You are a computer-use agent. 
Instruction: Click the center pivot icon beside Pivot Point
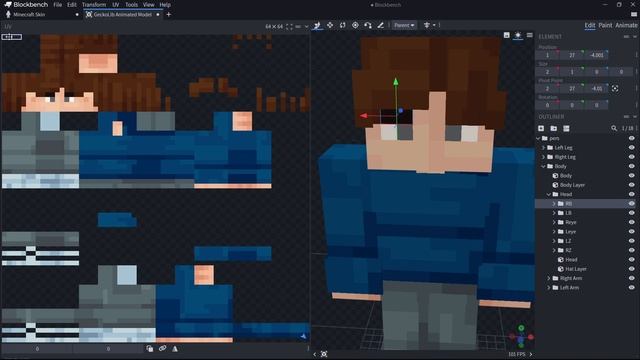tap(615, 89)
